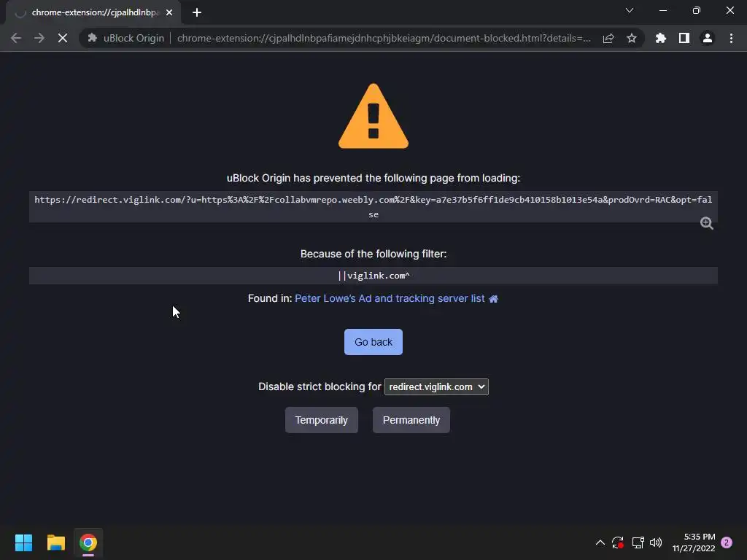Open the Extensions puzzle icon in toolbar
This screenshot has width=747, height=560.
(661, 38)
